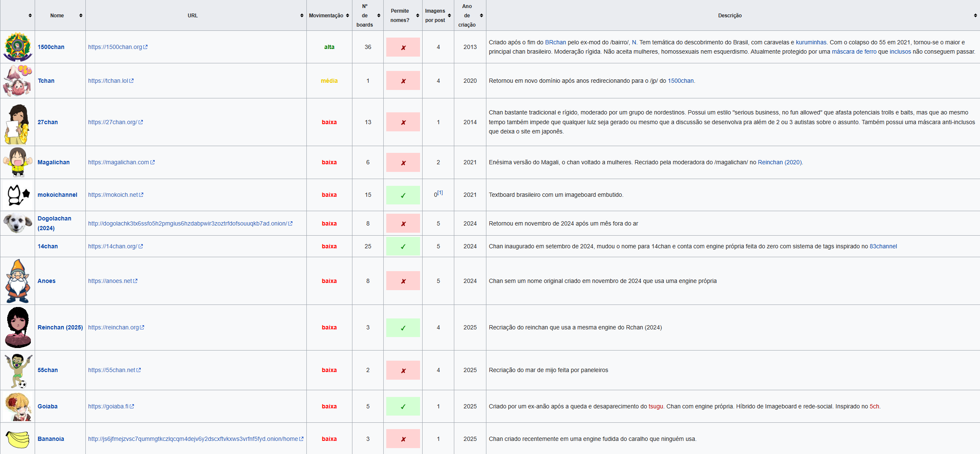Click the Anoes garden gnome image
980x454 pixels.
(x=17, y=281)
